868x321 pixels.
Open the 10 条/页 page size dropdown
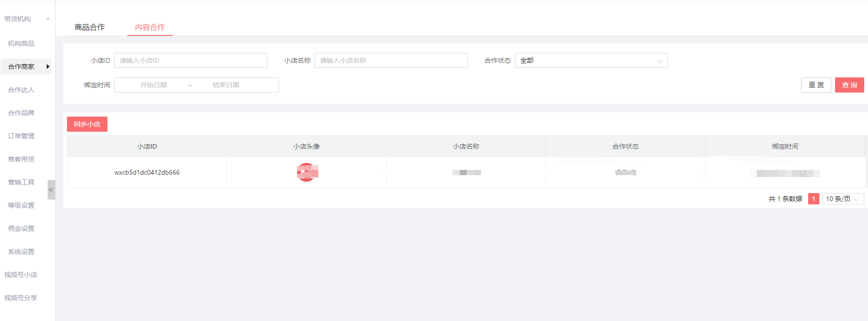[x=842, y=199]
